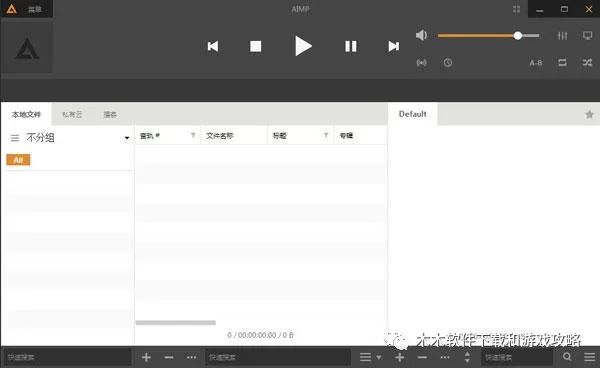Select the orange All filter tag

[18, 160]
